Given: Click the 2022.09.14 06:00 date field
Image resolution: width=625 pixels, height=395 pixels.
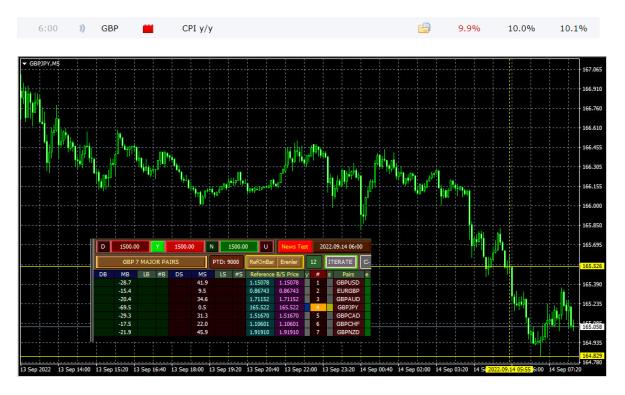Looking at the screenshot, I should (341, 247).
